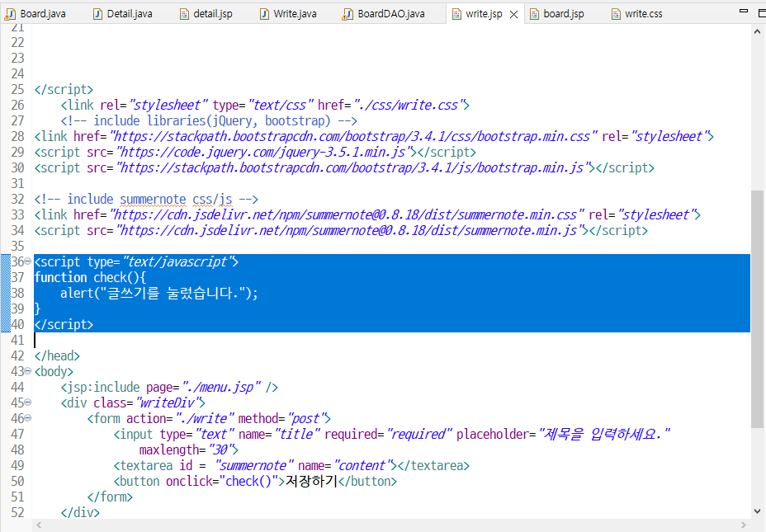Viewport: 766px width, 532px height.
Task: Minimize the editor area
Action: (744, 11)
